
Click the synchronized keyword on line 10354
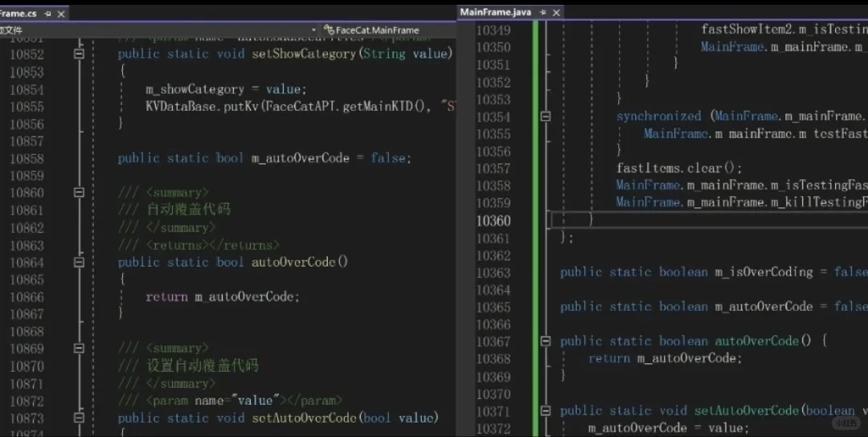pyautogui.click(x=659, y=116)
